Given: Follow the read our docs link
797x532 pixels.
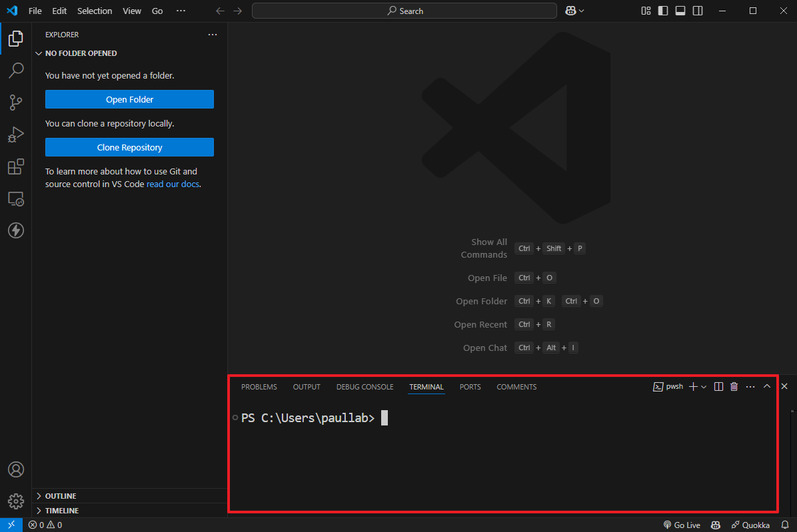Looking at the screenshot, I should [x=173, y=184].
